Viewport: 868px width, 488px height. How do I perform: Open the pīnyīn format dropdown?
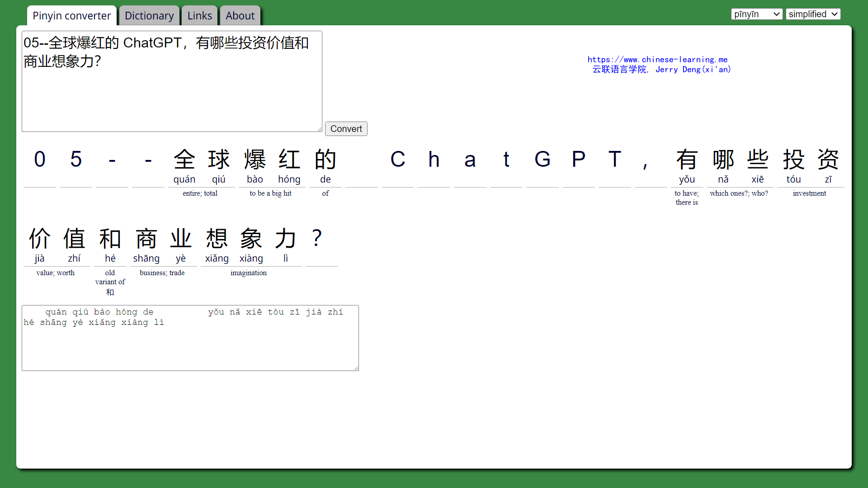point(757,14)
